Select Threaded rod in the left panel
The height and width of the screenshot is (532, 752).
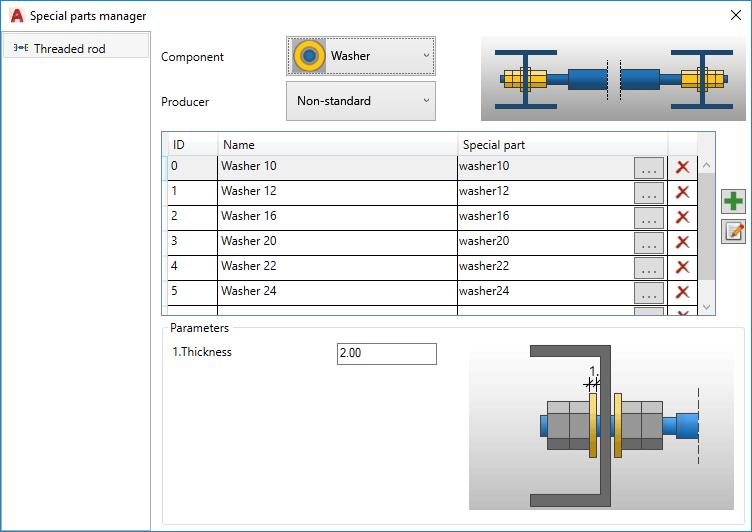[x=76, y=48]
